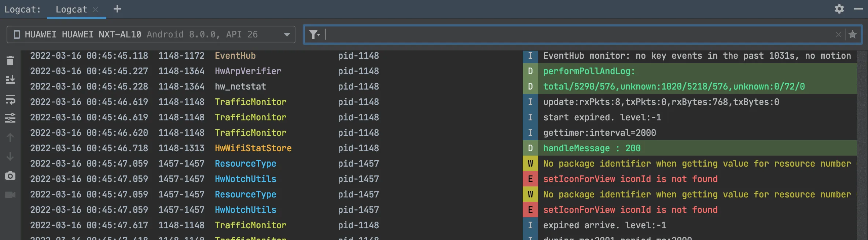Select the Logcat tab
868x240 pixels.
tap(71, 10)
